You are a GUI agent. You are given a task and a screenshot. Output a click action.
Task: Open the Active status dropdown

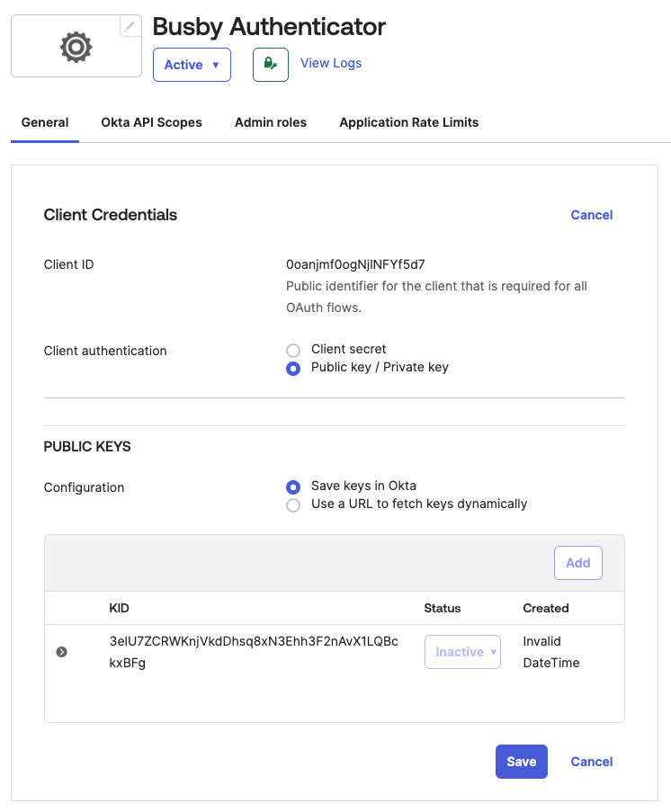coord(192,65)
